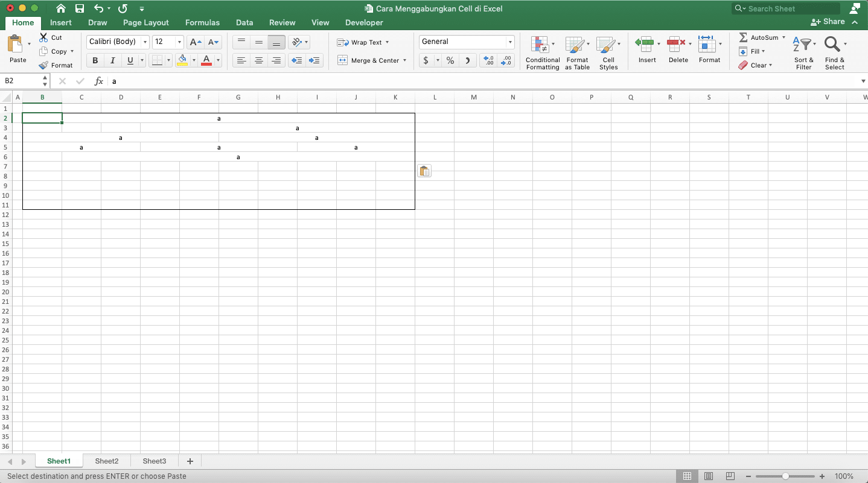
Task: Switch to the Data tab
Action: click(x=244, y=22)
